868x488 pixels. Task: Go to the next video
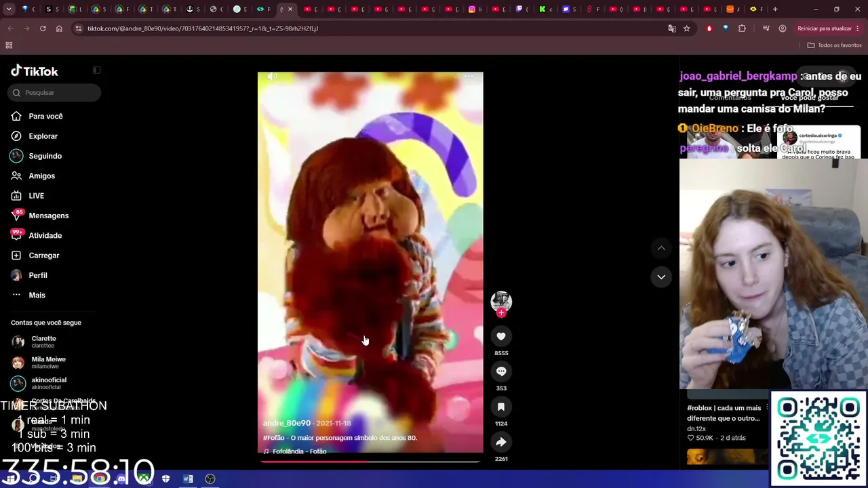(x=661, y=277)
